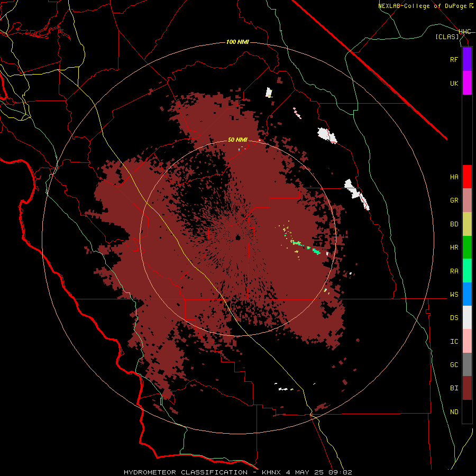Click the GC legend label
Screen dimensions: 476x476
454,365
